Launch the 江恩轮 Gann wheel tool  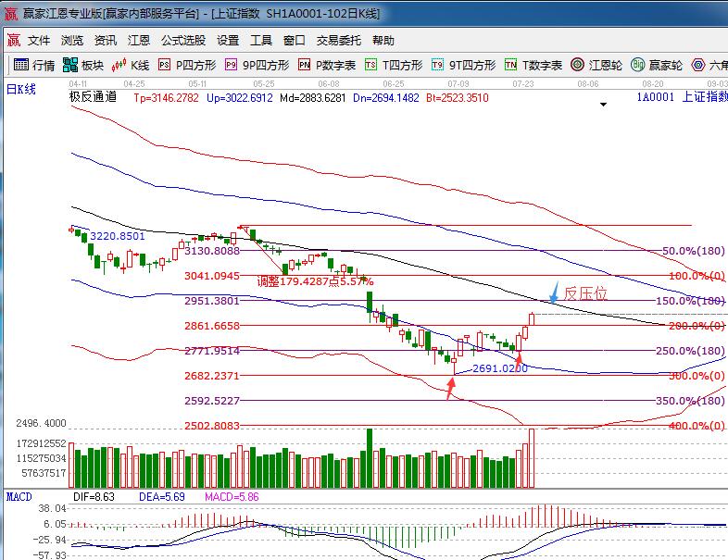(595, 65)
